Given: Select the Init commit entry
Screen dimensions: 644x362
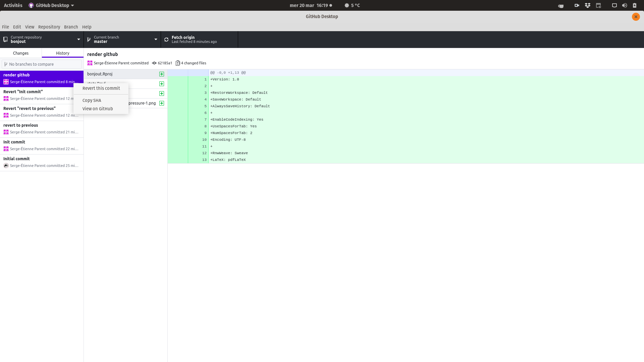Looking at the screenshot, I should [x=42, y=146].
